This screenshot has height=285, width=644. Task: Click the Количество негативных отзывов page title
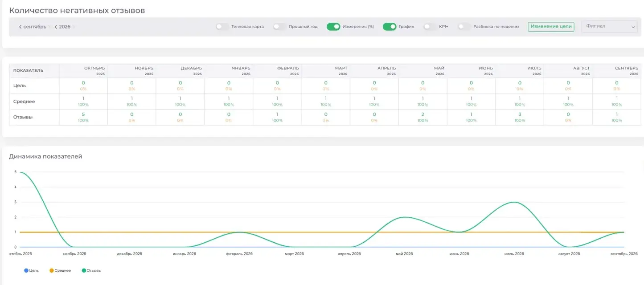pyautogui.click(x=77, y=10)
